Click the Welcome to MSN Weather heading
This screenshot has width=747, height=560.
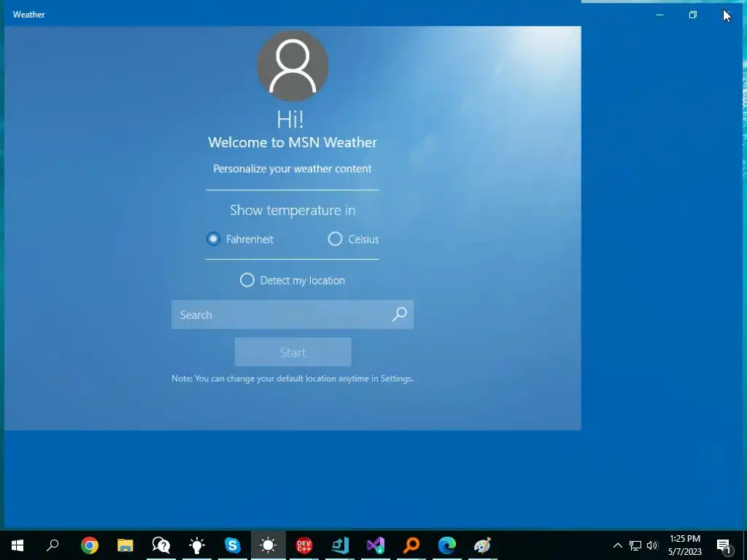coord(293,142)
